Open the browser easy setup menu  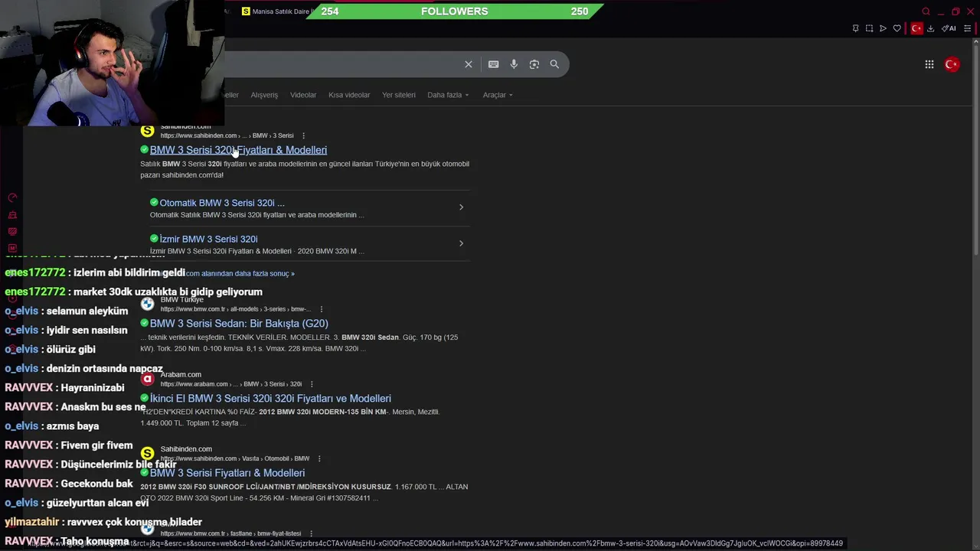[968, 28]
